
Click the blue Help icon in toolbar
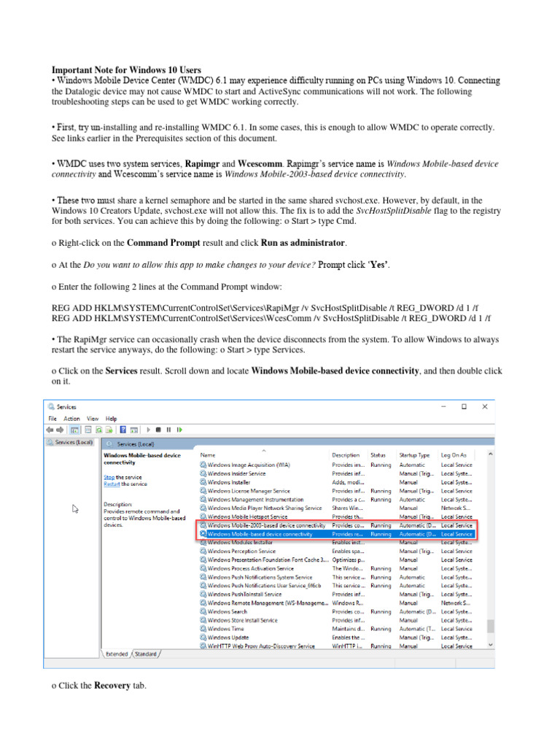[122, 430]
